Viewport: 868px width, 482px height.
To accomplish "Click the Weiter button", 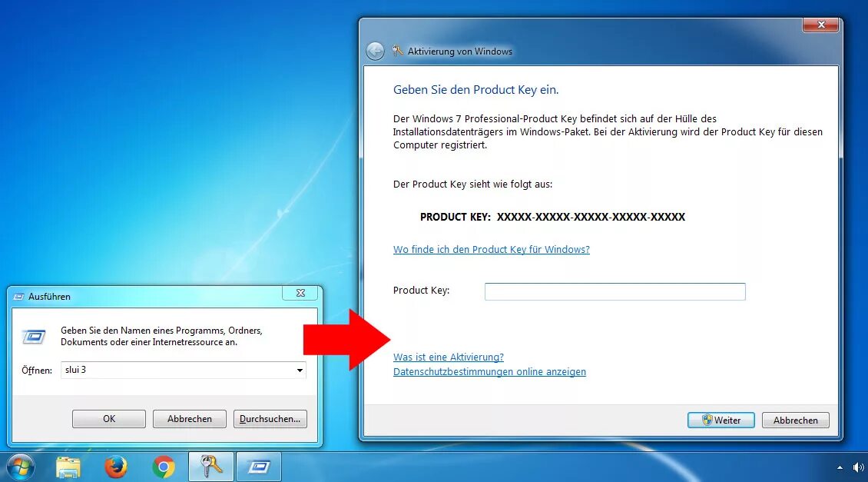I will pos(721,420).
